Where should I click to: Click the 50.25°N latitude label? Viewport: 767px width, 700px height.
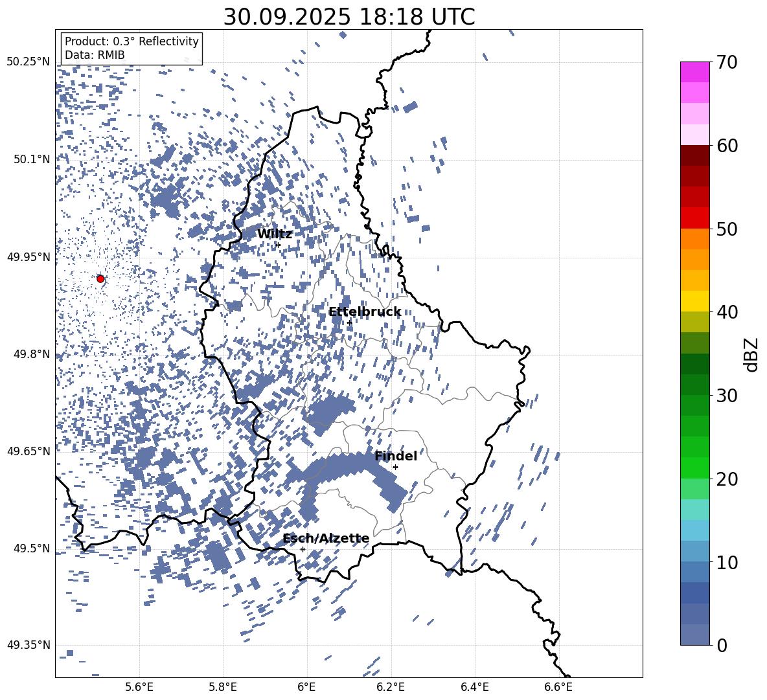29,62
